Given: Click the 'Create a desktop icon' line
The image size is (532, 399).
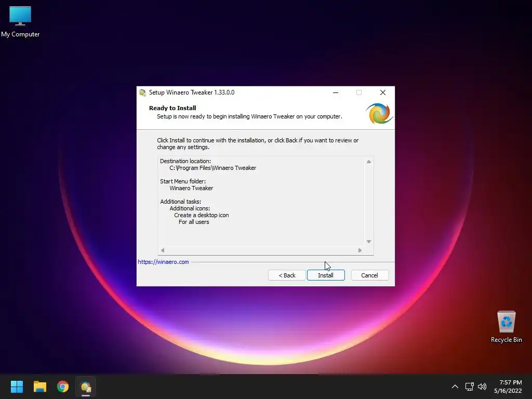Looking at the screenshot, I should tap(202, 215).
